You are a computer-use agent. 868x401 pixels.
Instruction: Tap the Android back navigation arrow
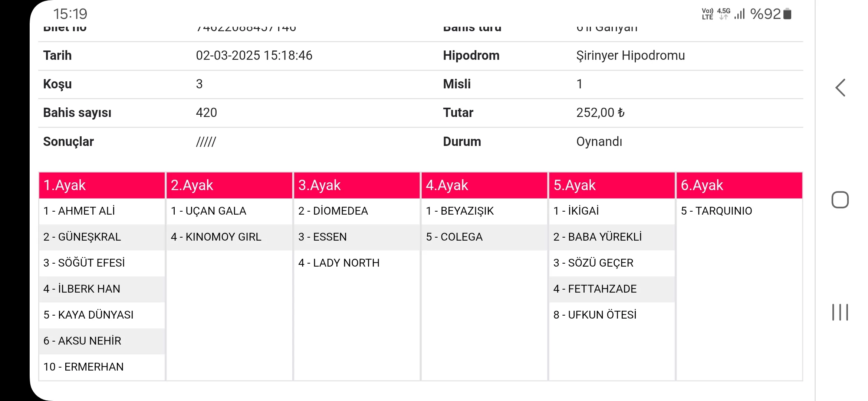click(840, 88)
